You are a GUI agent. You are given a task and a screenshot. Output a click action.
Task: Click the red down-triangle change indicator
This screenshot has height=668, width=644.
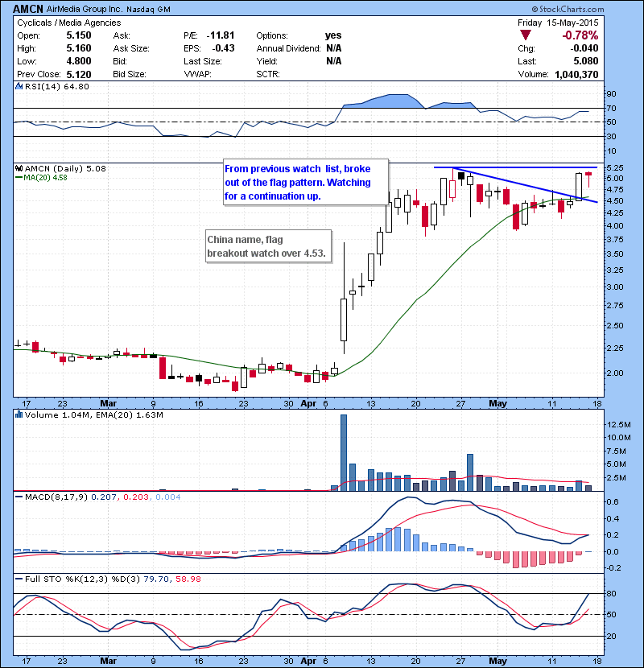coord(526,35)
